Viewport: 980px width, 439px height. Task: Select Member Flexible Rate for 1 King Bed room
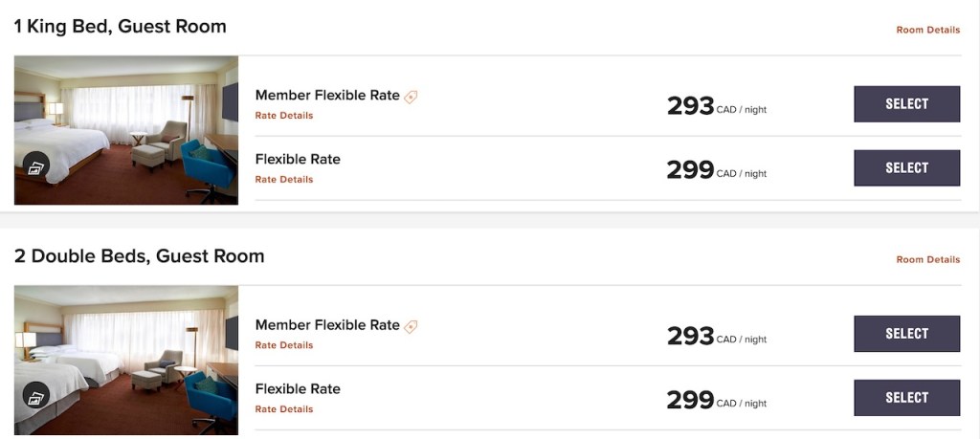pyautogui.click(x=906, y=104)
